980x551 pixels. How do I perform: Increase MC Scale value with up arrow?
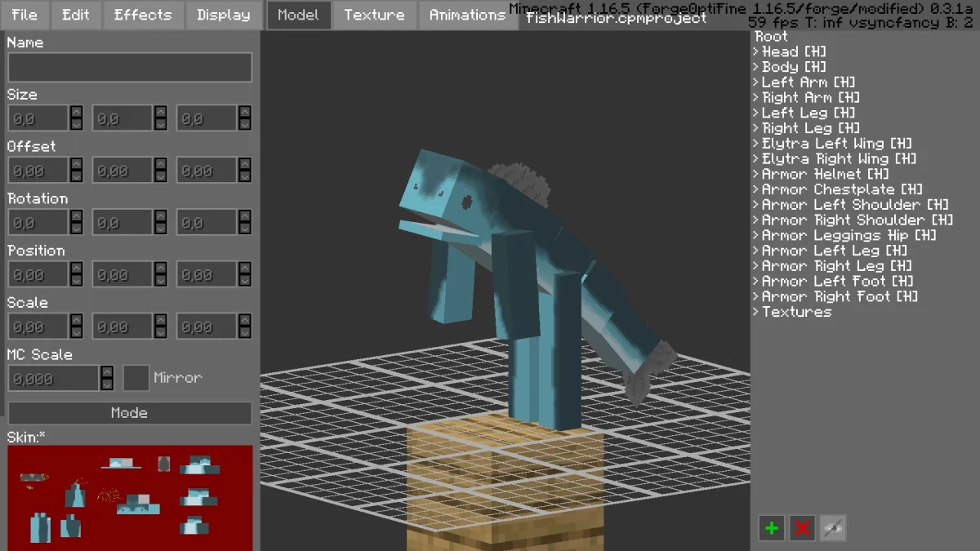tap(107, 371)
